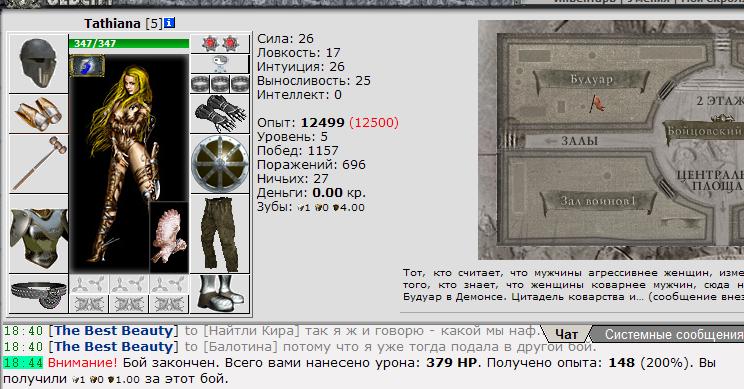
Task: Click the experience gained 148 in chat
Action: (621, 363)
